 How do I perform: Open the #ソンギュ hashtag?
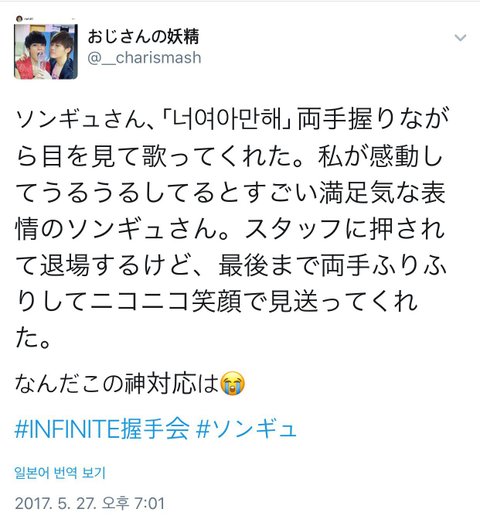click(246, 429)
